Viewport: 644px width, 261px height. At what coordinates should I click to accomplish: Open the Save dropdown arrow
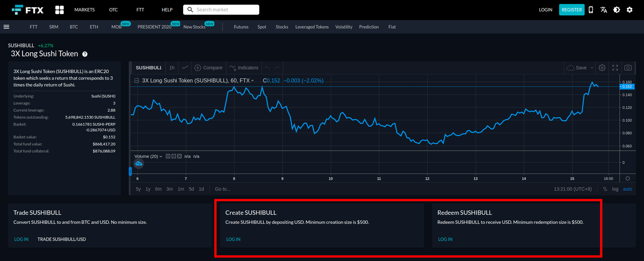(x=592, y=68)
